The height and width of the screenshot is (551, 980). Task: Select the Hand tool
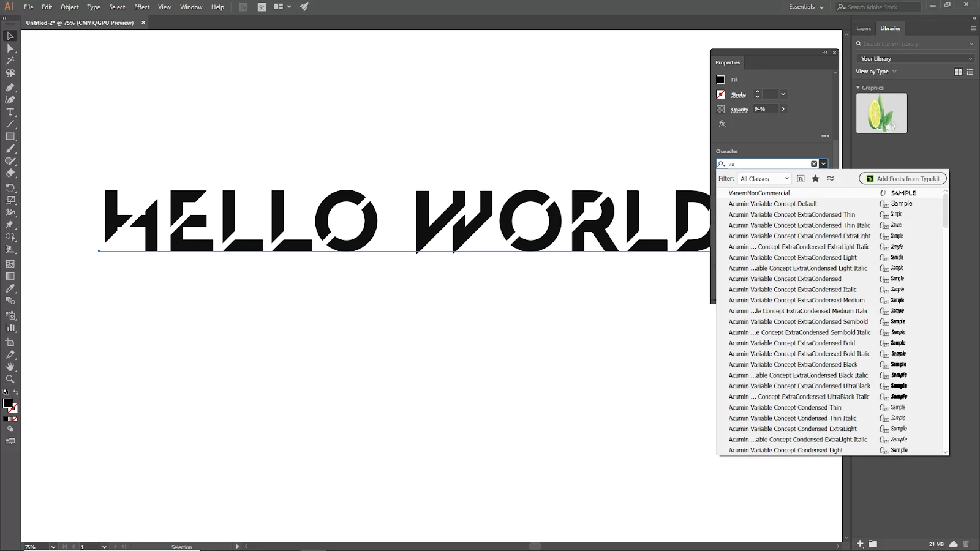[x=10, y=367]
